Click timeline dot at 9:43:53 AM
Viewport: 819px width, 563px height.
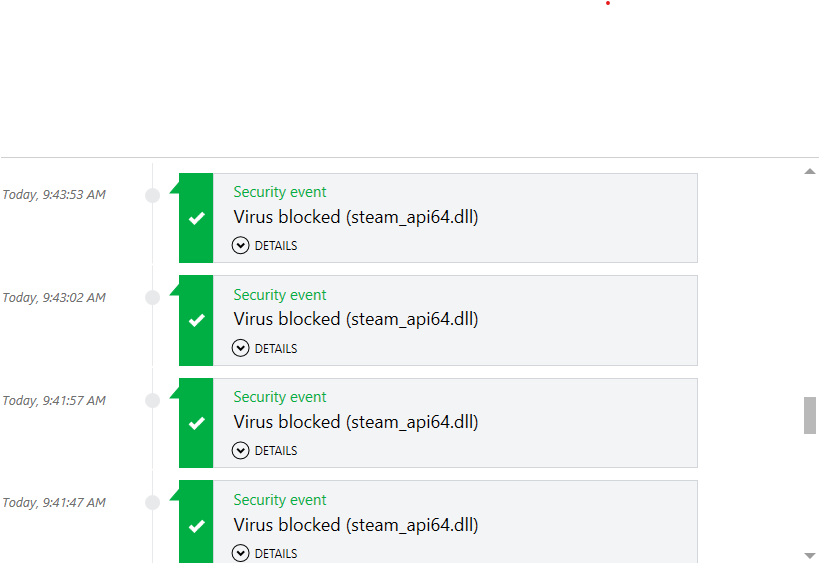point(153,195)
